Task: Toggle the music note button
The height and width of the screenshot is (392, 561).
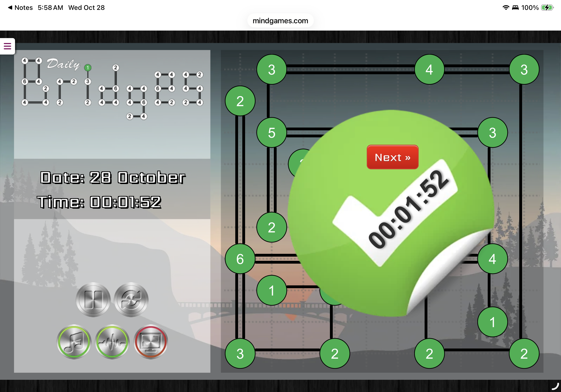Action: tap(74, 342)
